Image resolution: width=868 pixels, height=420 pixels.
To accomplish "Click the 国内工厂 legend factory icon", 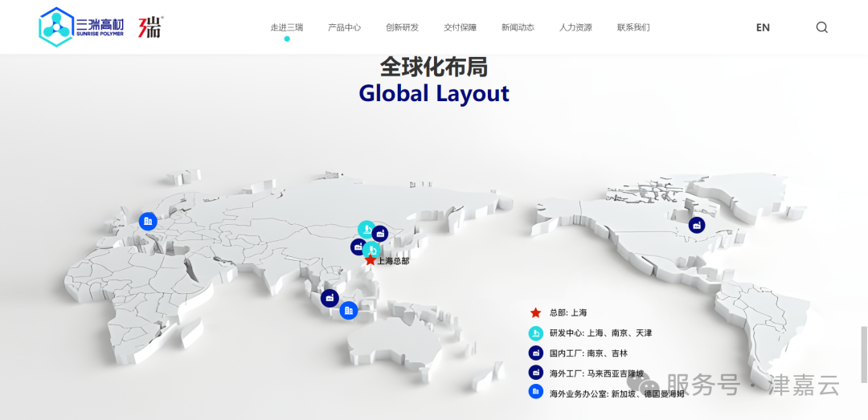I will [535, 353].
